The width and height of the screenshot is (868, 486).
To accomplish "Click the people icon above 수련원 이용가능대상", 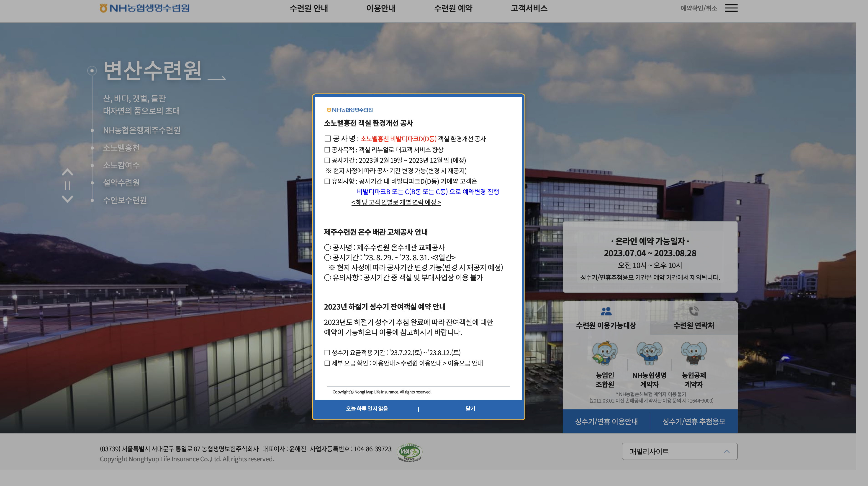I will pos(606,311).
